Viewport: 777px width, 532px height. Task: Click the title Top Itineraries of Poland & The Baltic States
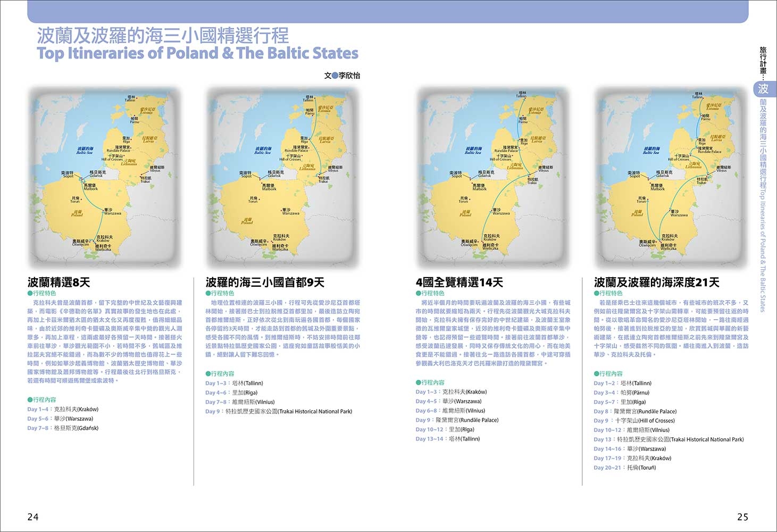[x=197, y=53]
